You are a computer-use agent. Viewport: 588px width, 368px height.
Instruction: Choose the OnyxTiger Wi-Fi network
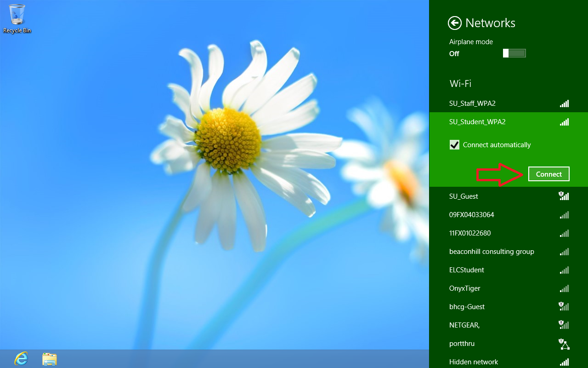[465, 288]
